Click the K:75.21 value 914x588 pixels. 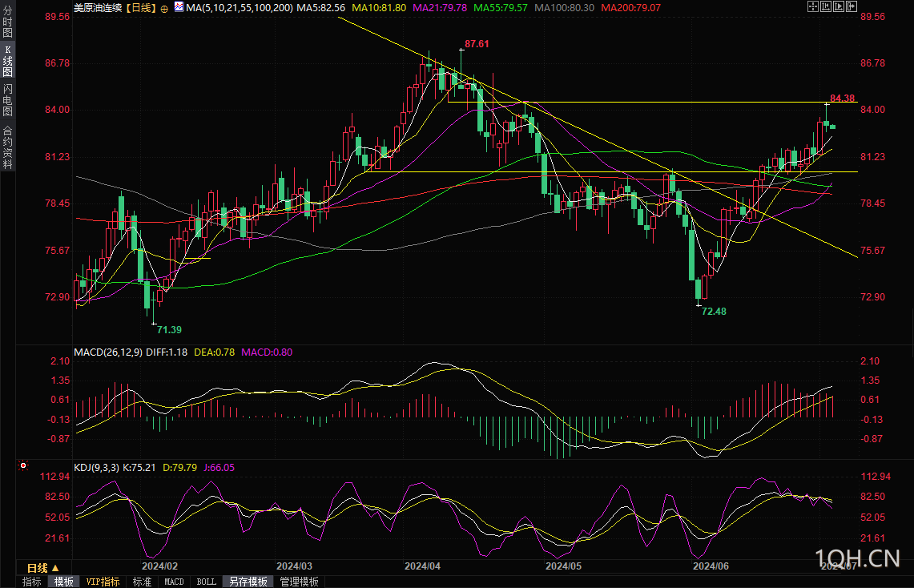point(139,467)
